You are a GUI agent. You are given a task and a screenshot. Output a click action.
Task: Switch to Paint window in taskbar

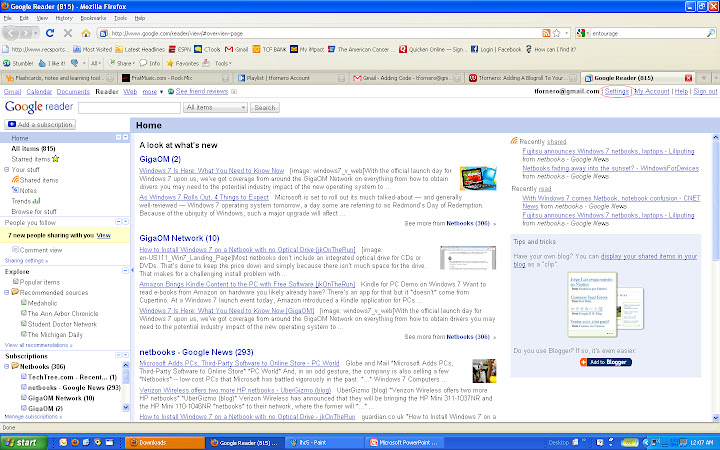click(x=324, y=443)
